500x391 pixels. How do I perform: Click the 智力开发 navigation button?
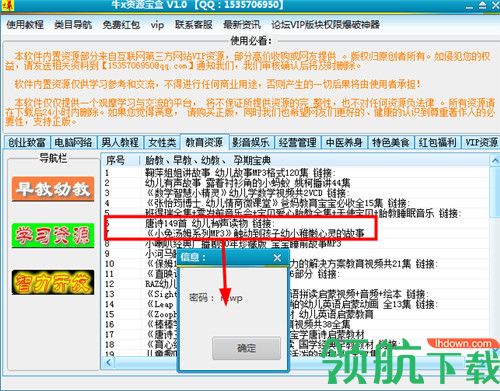click(x=53, y=282)
